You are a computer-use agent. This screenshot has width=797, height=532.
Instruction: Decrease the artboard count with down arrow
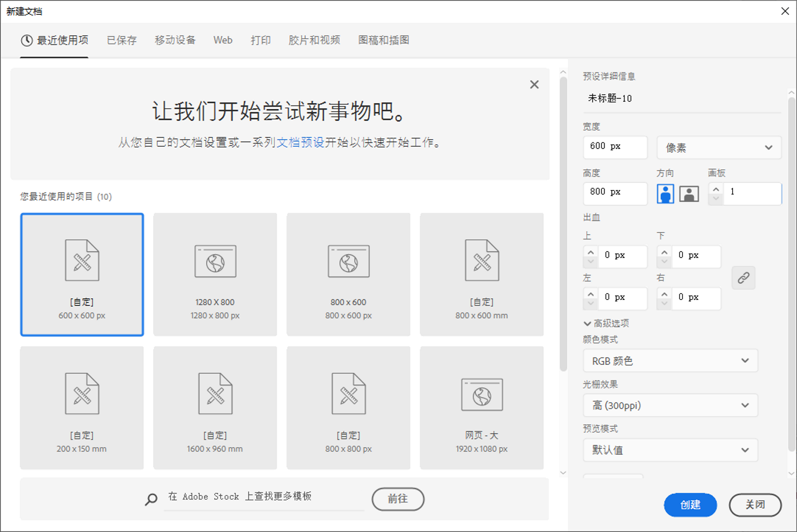[716, 199]
